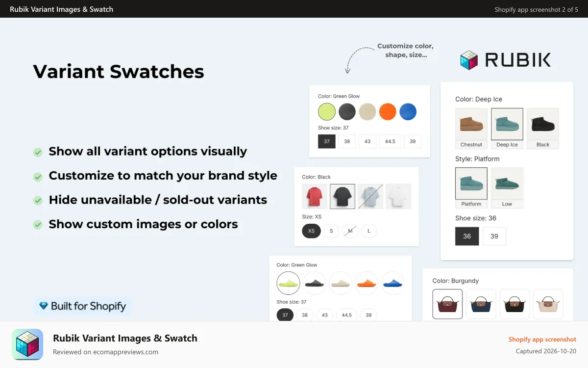Click checkmark beside Customize to match brand
588x368 pixels.
coord(38,176)
